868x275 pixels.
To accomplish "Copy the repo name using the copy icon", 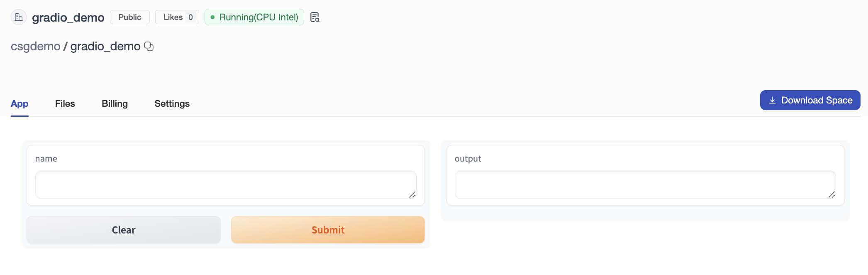I will (x=149, y=47).
